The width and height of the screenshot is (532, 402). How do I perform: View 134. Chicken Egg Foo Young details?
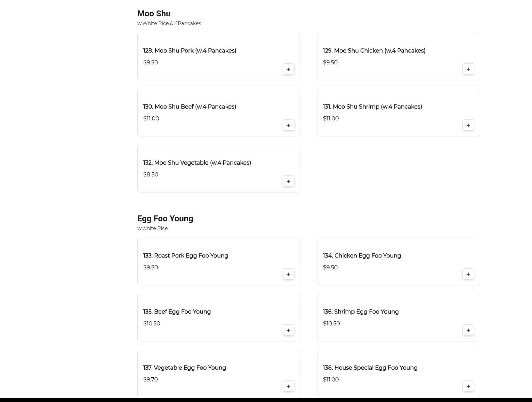point(362,256)
